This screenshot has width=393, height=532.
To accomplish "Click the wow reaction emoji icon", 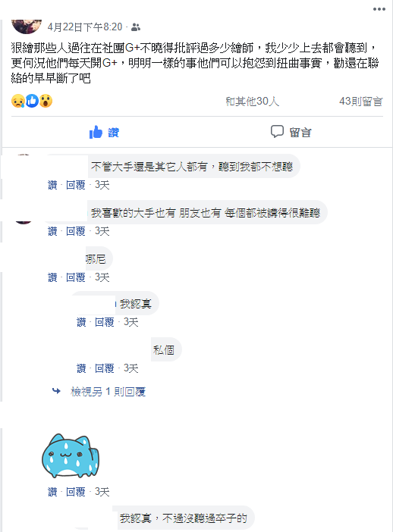I will point(46,101).
